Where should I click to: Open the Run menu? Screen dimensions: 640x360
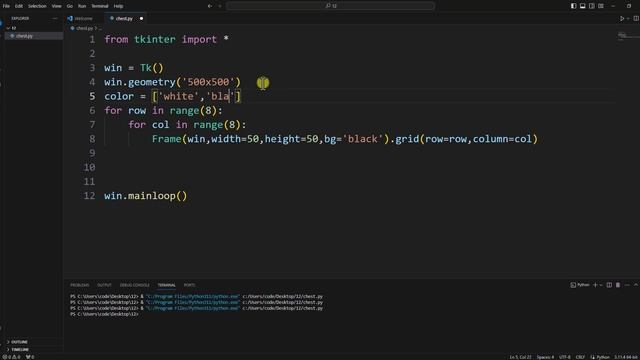(82, 6)
